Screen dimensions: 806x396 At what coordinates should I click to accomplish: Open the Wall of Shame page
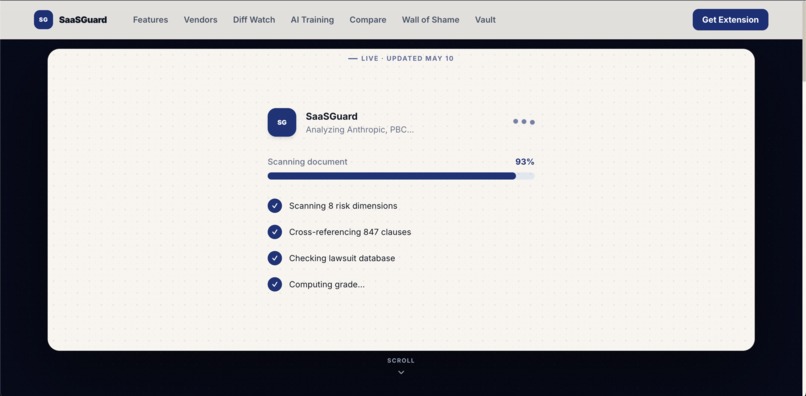[x=430, y=20]
